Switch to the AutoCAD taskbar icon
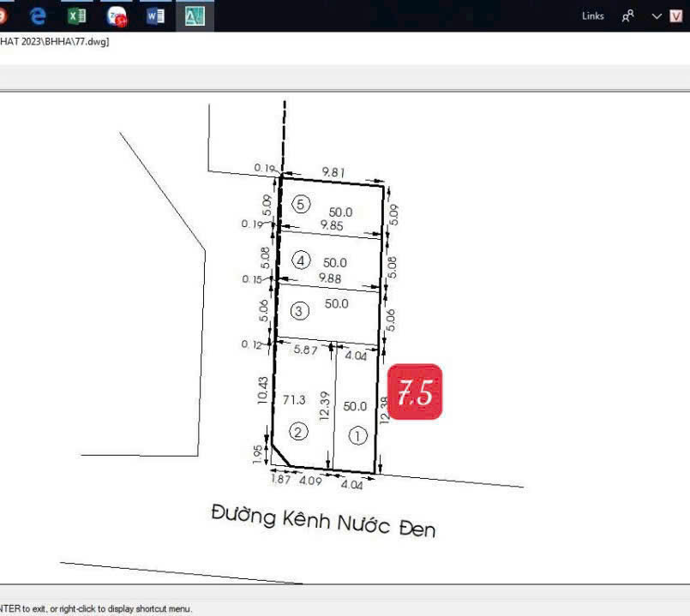 click(x=195, y=15)
